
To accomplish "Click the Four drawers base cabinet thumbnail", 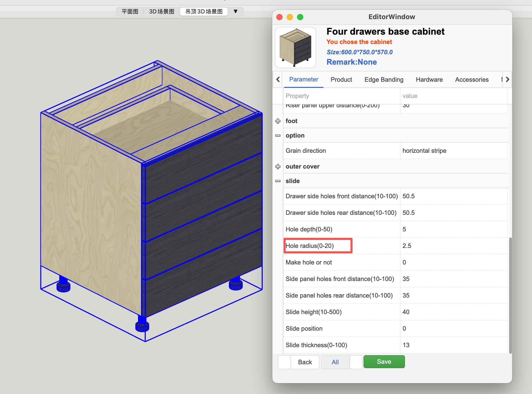I will [x=295, y=47].
